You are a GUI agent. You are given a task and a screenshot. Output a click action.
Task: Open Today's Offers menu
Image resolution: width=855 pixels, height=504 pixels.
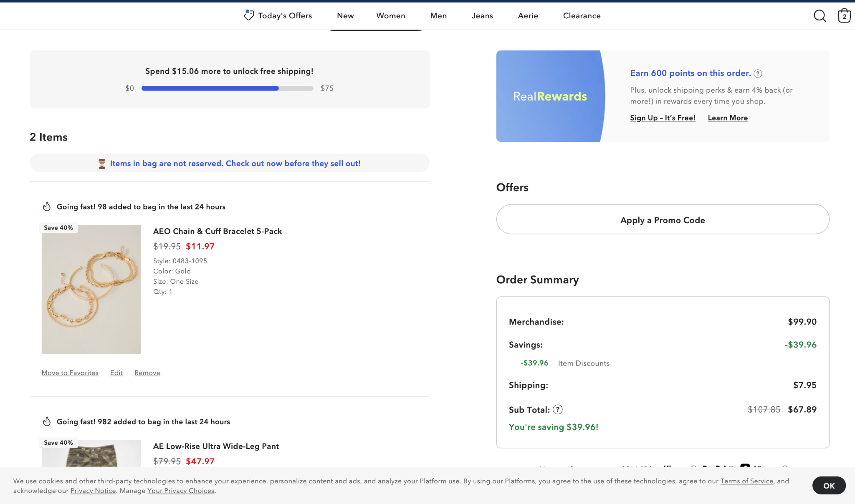tap(278, 15)
